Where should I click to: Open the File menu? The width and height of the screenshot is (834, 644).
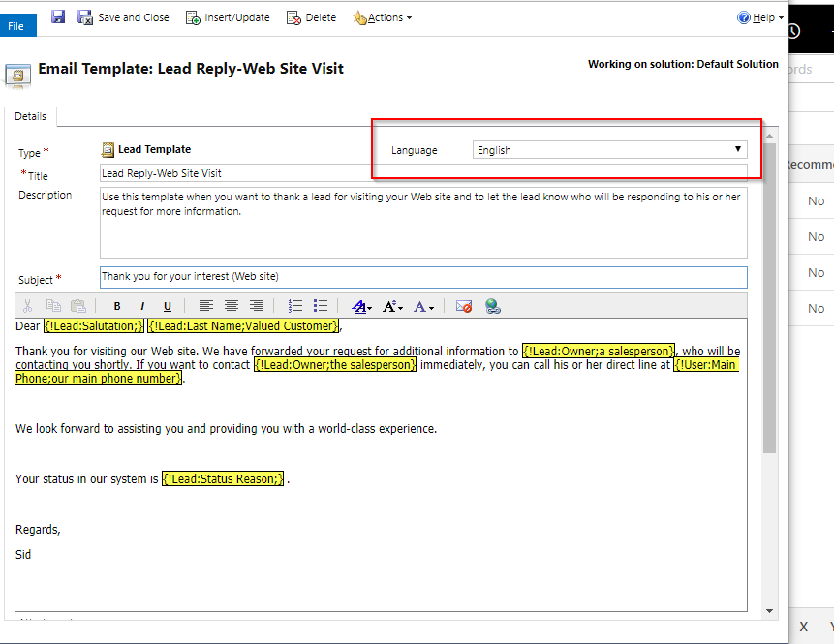[x=17, y=25]
